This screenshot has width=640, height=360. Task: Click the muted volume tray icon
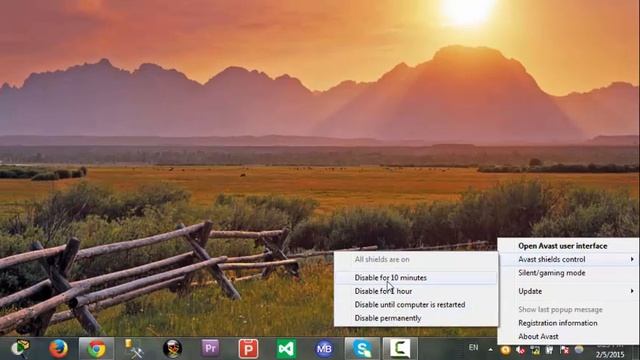tap(520, 349)
